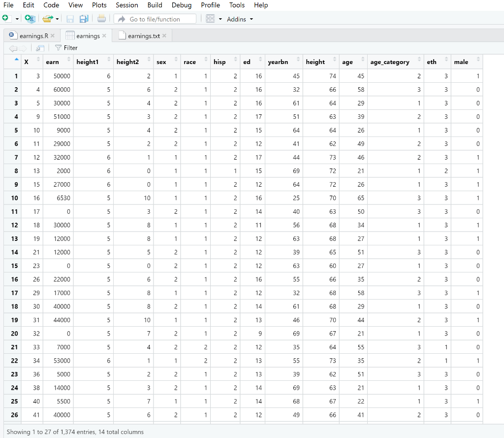504x438 pixels.
Task: Click the Save All documents icon
Action: pos(85,19)
